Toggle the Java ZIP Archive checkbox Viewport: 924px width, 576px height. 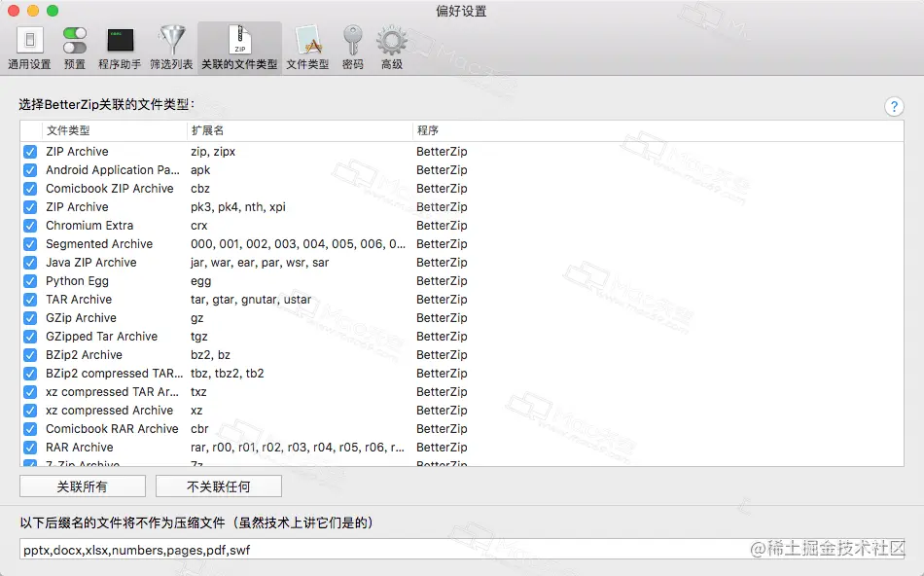30,263
